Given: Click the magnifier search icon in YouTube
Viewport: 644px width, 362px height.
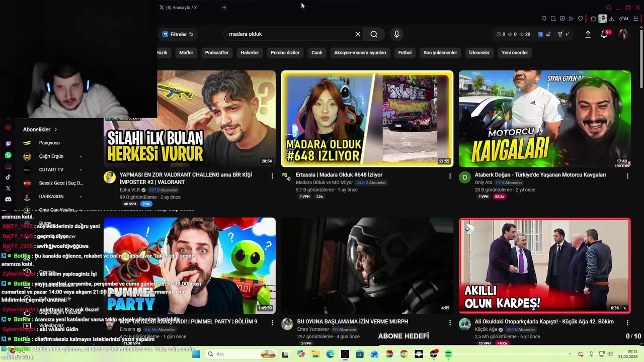Looking at the screenshot, I should click(x=374, y=34).
